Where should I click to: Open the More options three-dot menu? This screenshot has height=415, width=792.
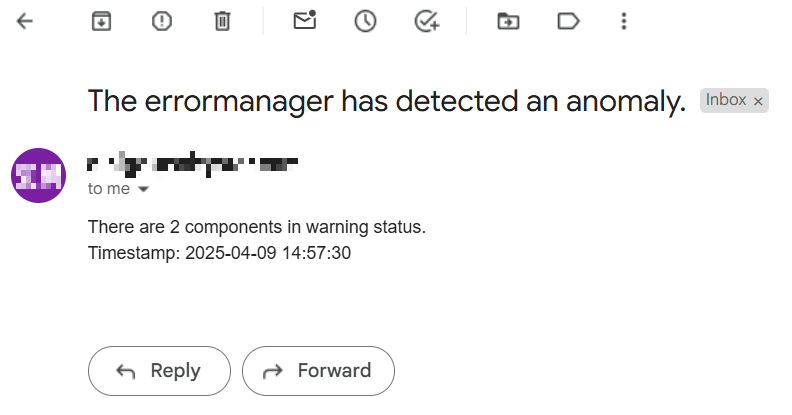[x=624, y=21]
